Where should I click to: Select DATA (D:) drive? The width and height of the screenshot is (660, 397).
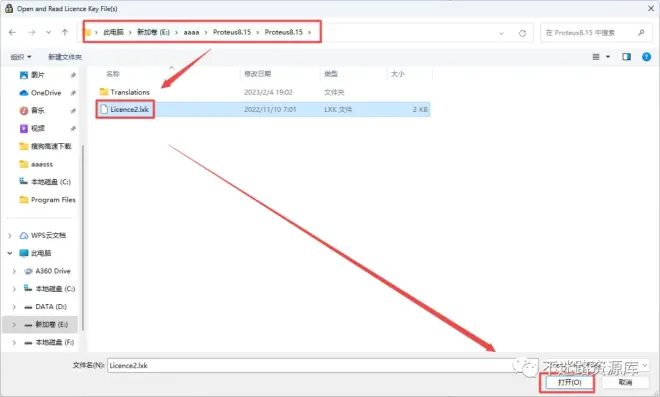click(x=51, y=307)
